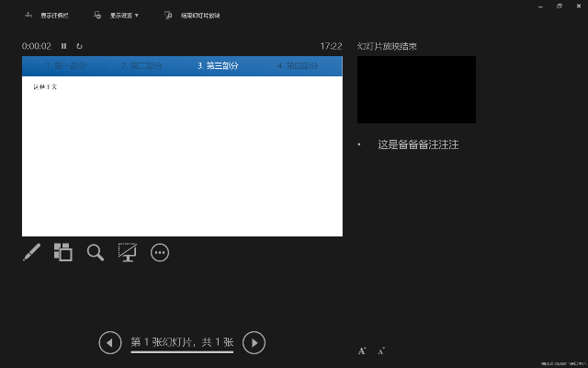Open the Display Settings (显示设置) dropdown
The image size is (588, 368).
coord(117,16)
